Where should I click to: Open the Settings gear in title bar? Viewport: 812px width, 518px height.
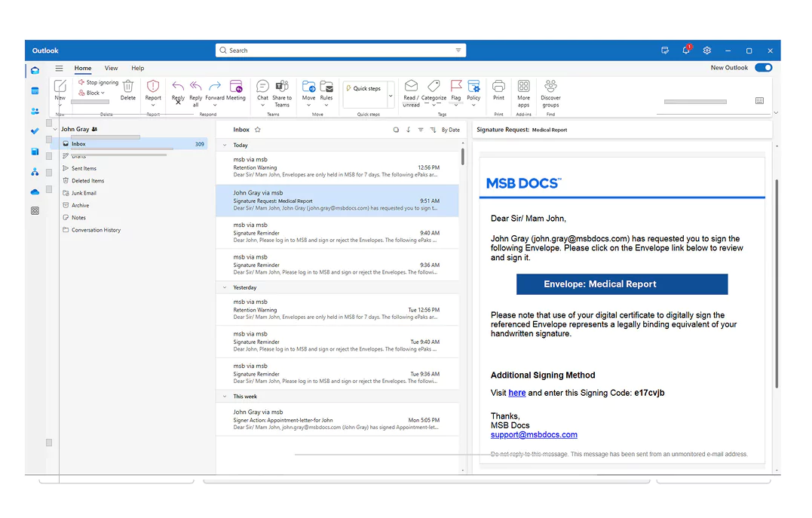pyautogui.click(x=707, y=51)
